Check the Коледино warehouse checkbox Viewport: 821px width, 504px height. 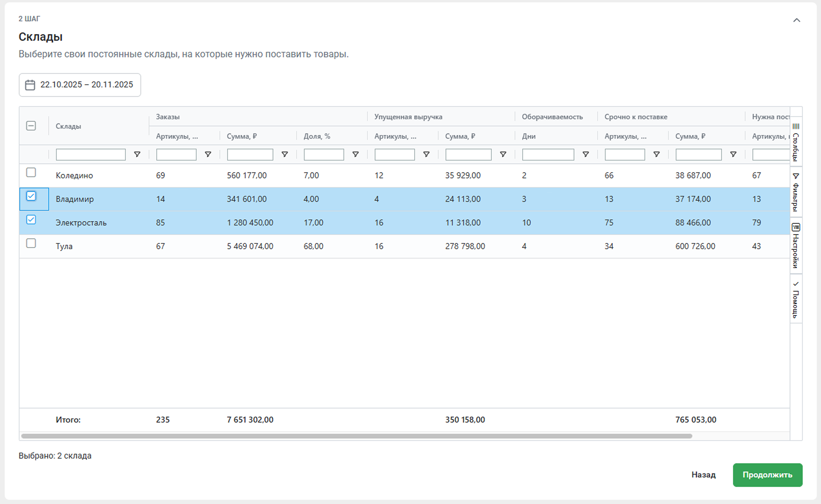[x=31, y=173]
